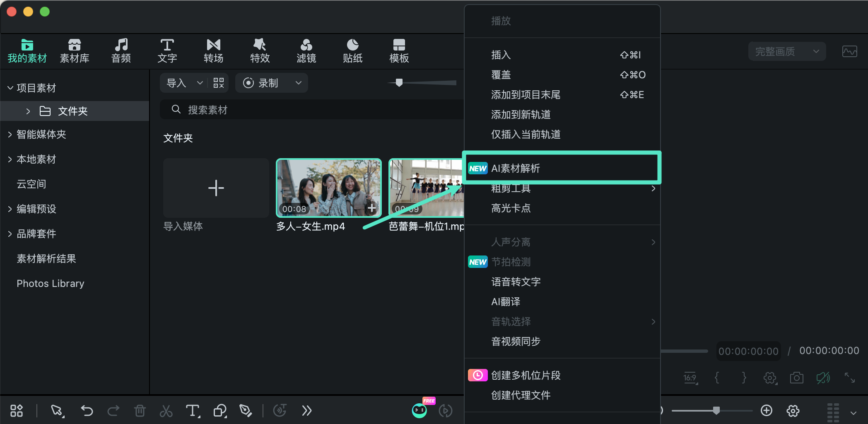The height and width of the screenshot is (424, 868).
Task: Open the 模板 templates tab
Action: (x=399, y=51)
